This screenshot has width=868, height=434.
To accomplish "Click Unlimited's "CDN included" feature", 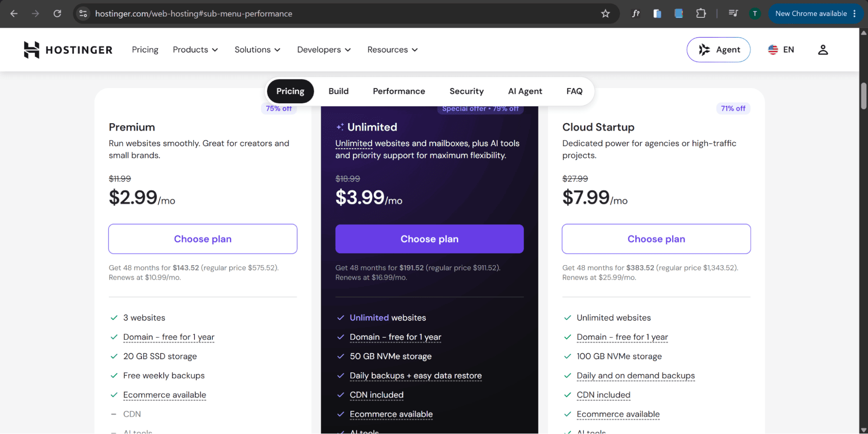I will click(376, 395).
